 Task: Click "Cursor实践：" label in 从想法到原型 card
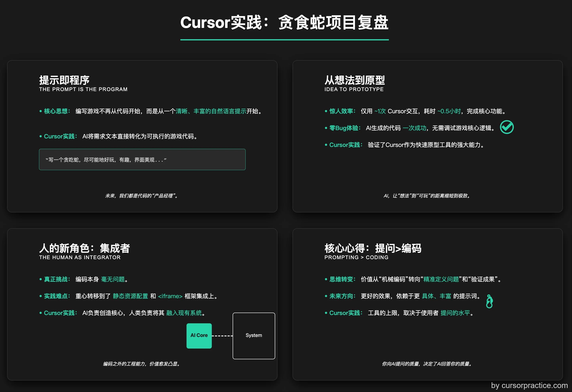346,145
